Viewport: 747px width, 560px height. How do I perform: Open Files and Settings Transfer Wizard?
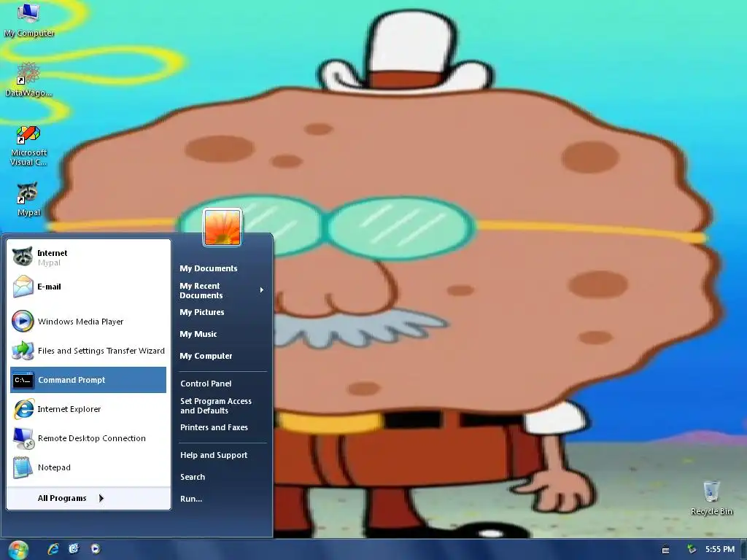click(88, 351)
